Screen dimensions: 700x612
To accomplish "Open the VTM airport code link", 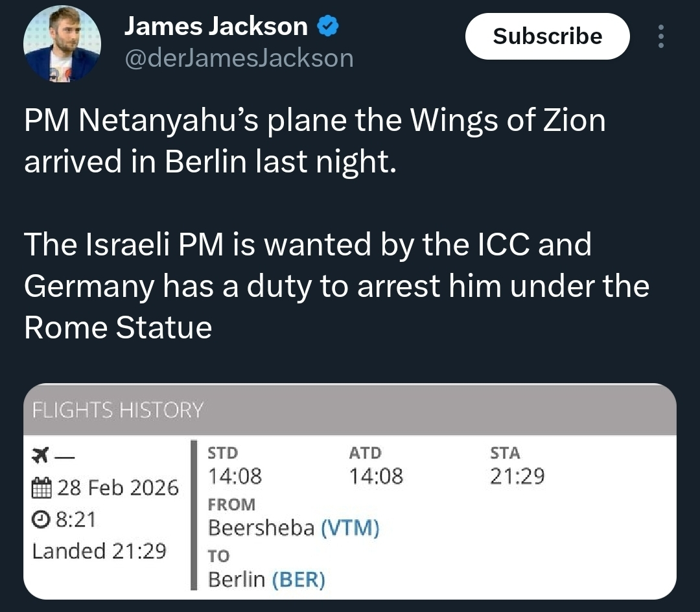I will point(350,528).
